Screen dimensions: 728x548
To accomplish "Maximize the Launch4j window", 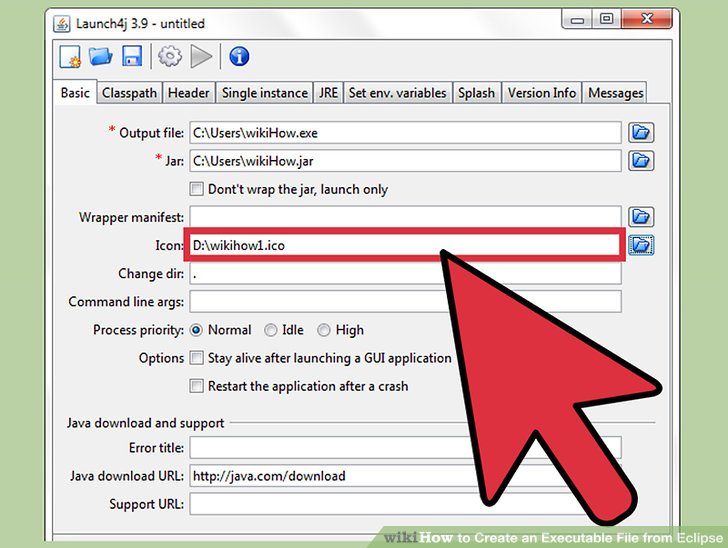I will pos(606,20).
